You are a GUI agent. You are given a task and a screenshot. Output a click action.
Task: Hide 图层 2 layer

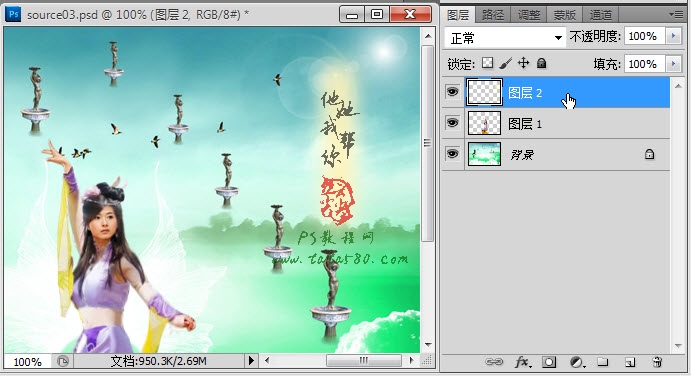coord(452,92)
